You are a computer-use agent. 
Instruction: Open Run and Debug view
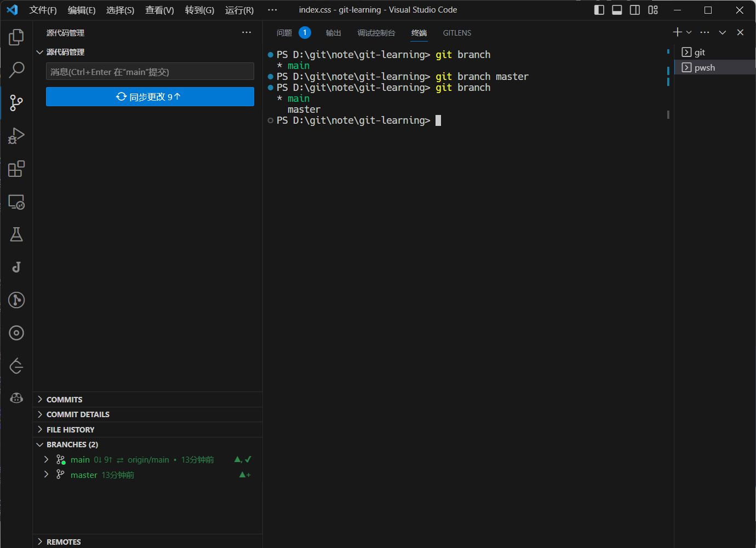(16, 136)
